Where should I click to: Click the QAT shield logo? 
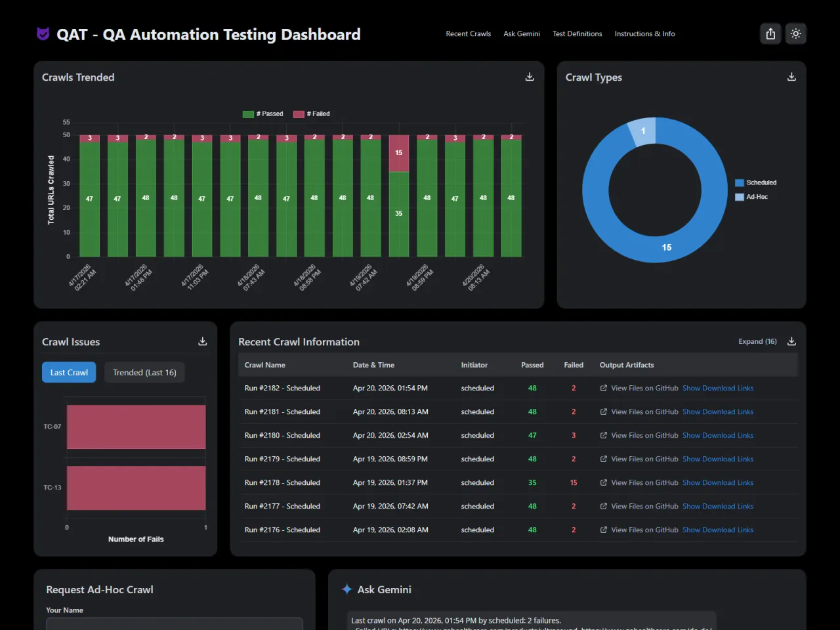point(42,33)
